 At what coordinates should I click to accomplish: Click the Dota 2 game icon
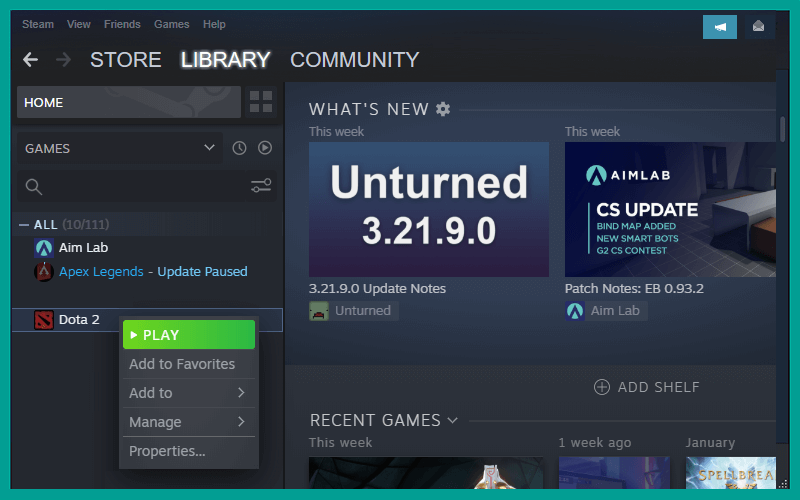[x=44, y=320]
